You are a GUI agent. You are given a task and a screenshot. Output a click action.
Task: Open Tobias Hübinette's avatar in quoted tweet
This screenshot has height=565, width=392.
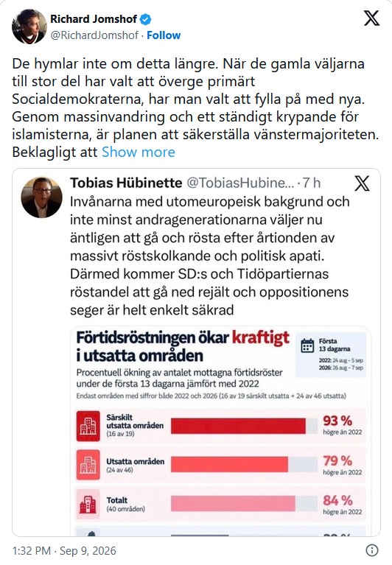(x=41, y=197)
